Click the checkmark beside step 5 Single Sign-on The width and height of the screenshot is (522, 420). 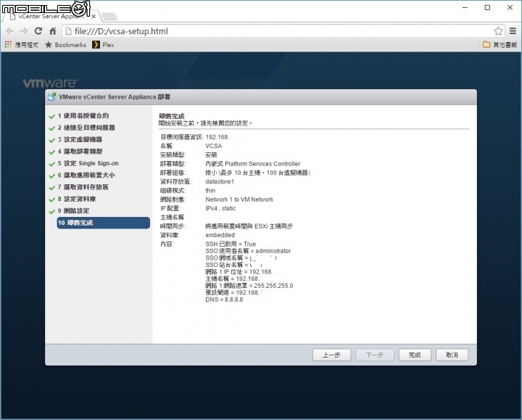(51, 164)
